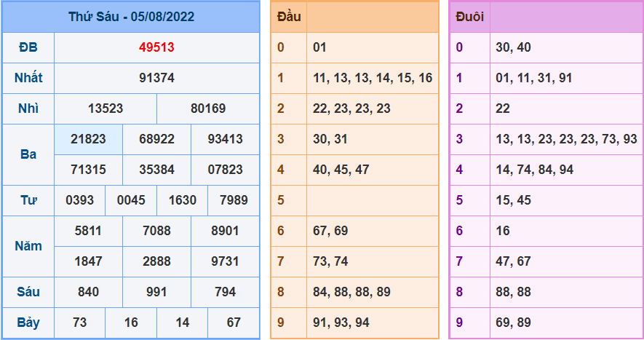
Task: Click the Bảy row label
Action: click(x=28, y=323)
